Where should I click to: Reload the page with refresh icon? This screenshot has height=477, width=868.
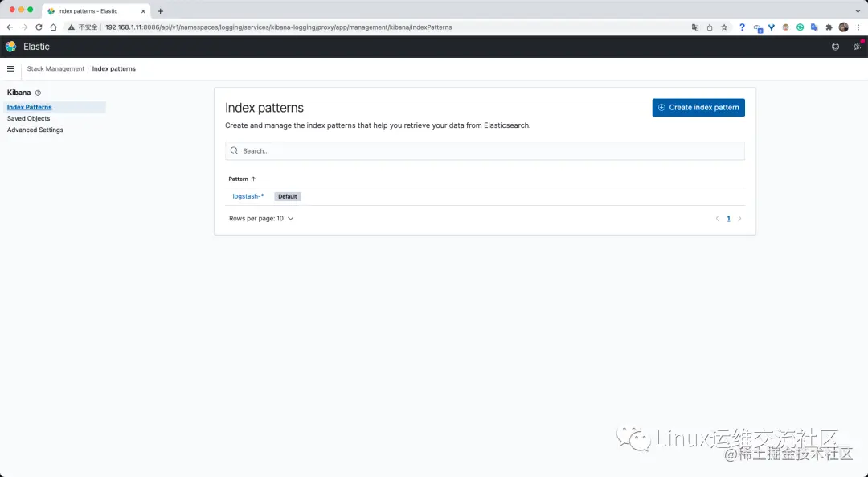(39, 27)
